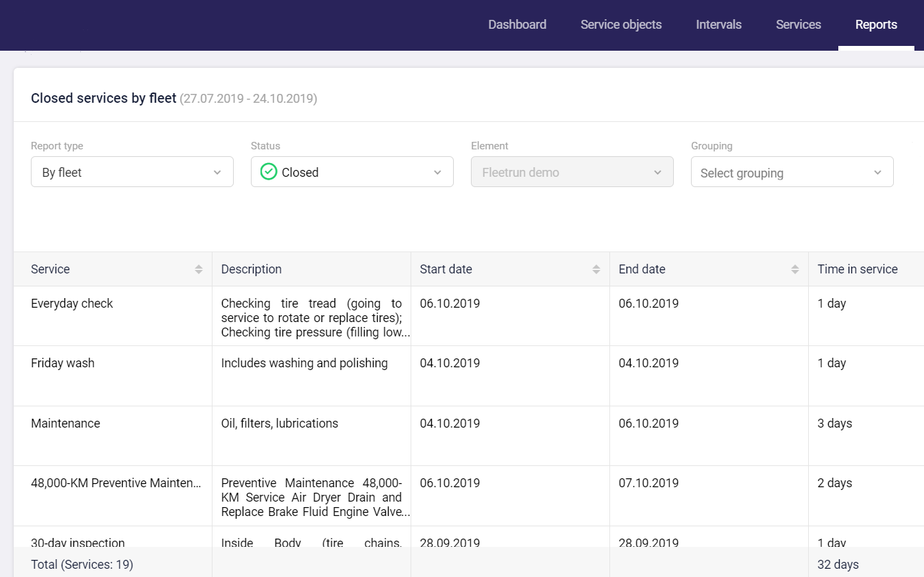Screen dimensions: 924x577
Task: Select the Reports tab
Action: coord(875,25)
